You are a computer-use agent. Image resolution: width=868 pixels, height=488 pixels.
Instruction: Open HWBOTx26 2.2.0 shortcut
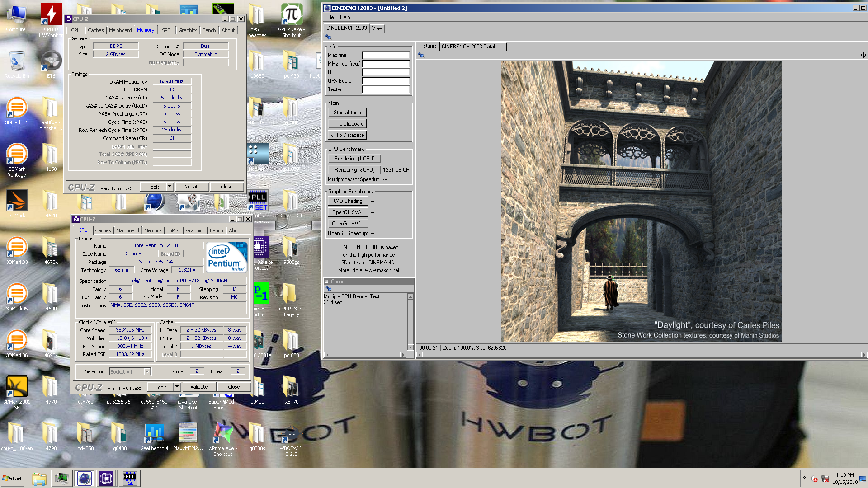[292, 439]
